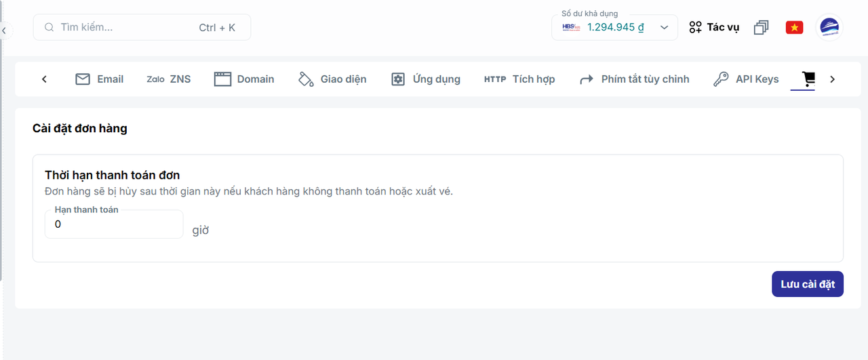Click the Zalo logo icon
868x360 pixels.
tap(155, 79)
